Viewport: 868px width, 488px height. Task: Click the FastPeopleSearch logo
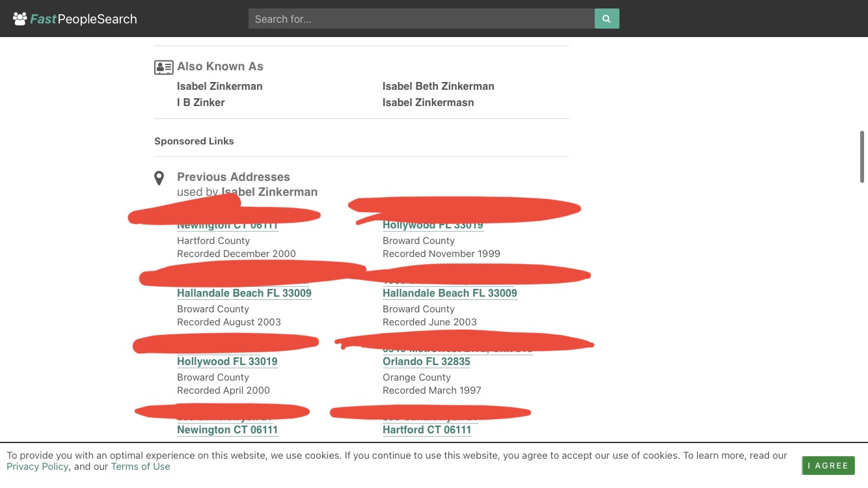click(75, 19)
